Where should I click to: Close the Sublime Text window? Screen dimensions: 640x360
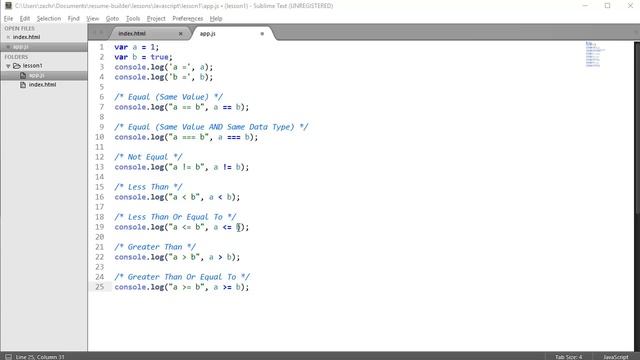click(x=630, y=6)
